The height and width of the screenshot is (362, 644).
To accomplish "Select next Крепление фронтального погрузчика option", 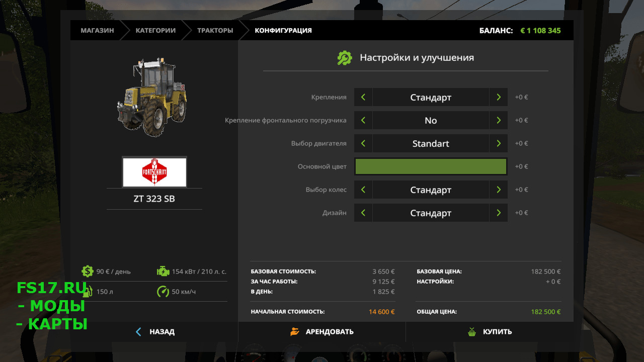I will 498,120.
